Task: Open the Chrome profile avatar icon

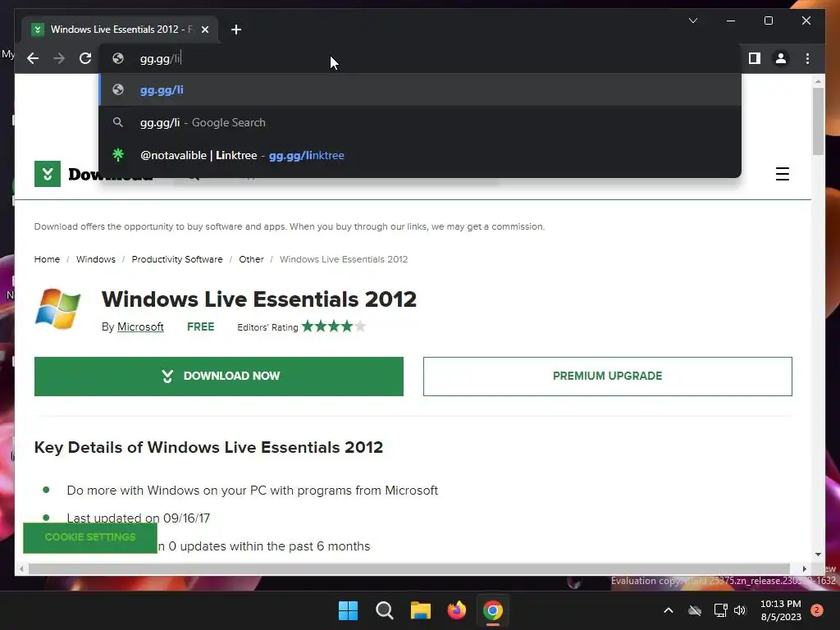Action: pos(781,58)
